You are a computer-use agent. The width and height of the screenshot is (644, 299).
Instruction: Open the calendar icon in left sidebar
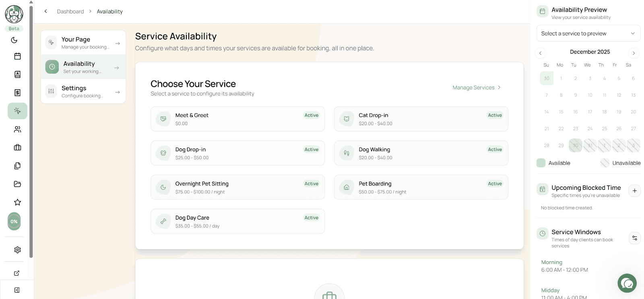click(17, 56)
